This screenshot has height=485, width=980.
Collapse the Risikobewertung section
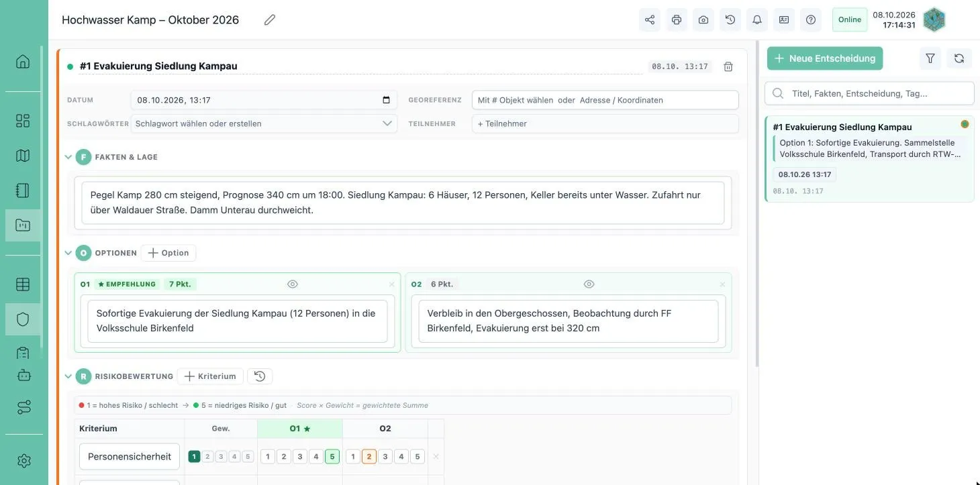68,376
